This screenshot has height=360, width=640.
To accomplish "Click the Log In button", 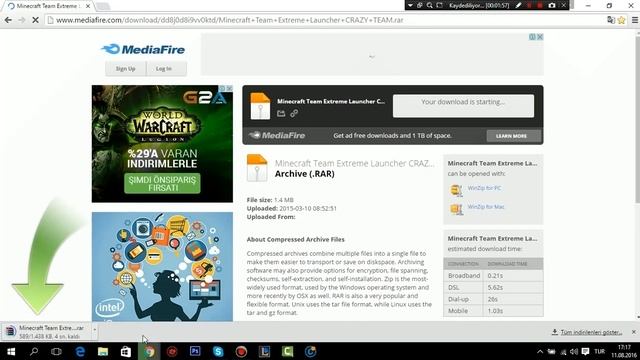I will [x=164, y=69].
